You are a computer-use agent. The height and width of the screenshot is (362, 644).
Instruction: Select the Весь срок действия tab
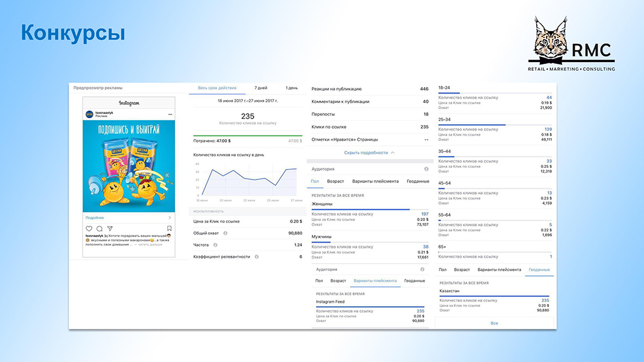point(217,88)
